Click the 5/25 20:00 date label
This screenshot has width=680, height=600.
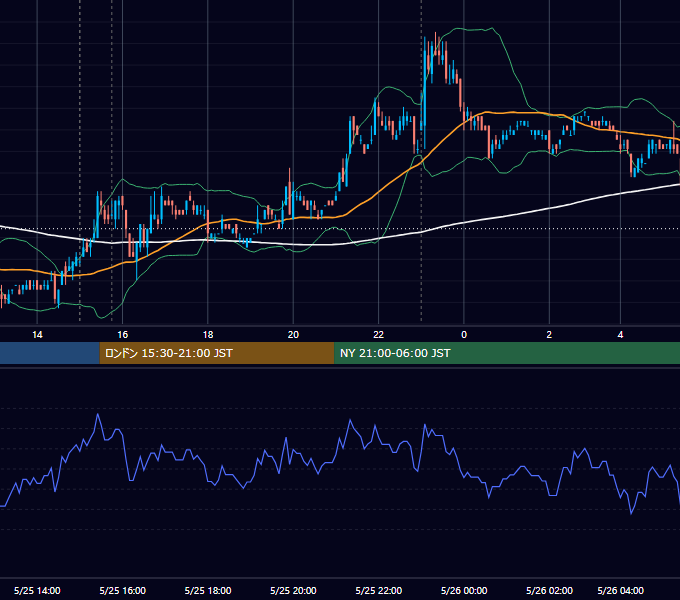pyautogui.click(x=293, y=590)
